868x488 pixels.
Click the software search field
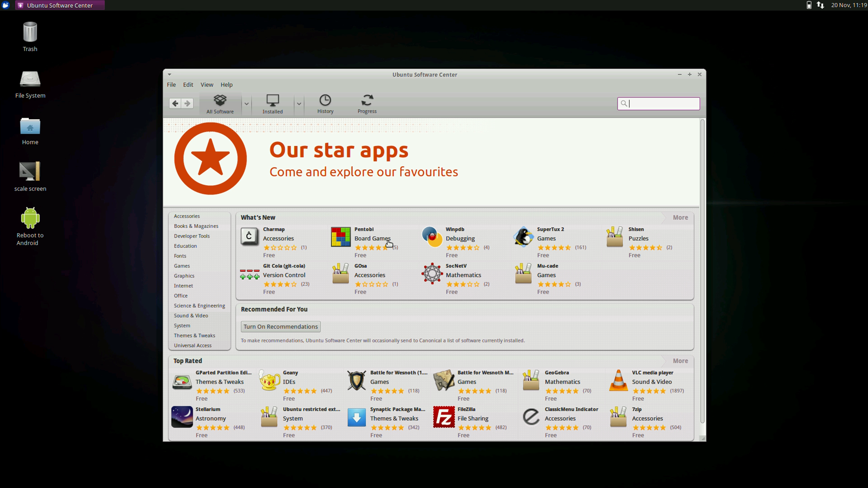[x=658, y=103]
